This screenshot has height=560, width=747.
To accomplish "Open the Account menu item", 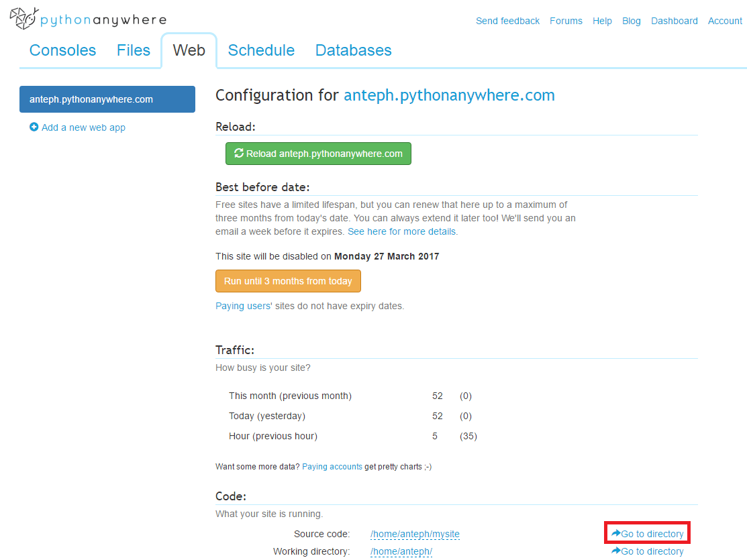I will pos(724,21).
